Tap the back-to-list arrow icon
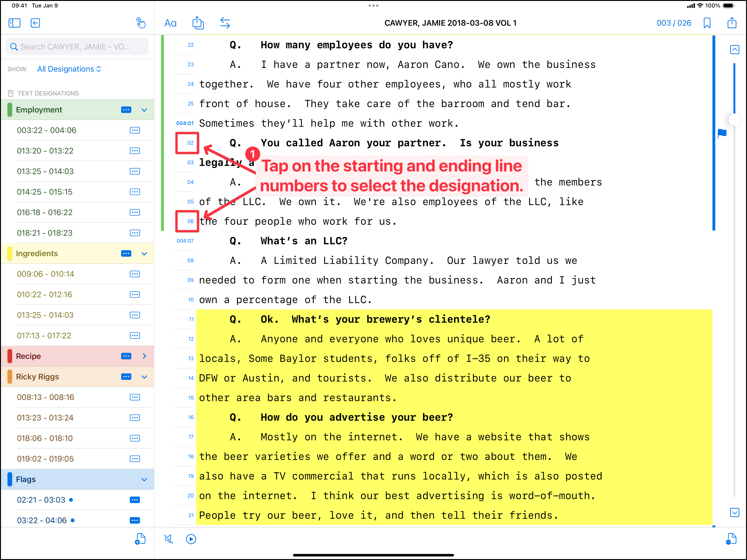 pyautogui.click(x=35, y=23)
